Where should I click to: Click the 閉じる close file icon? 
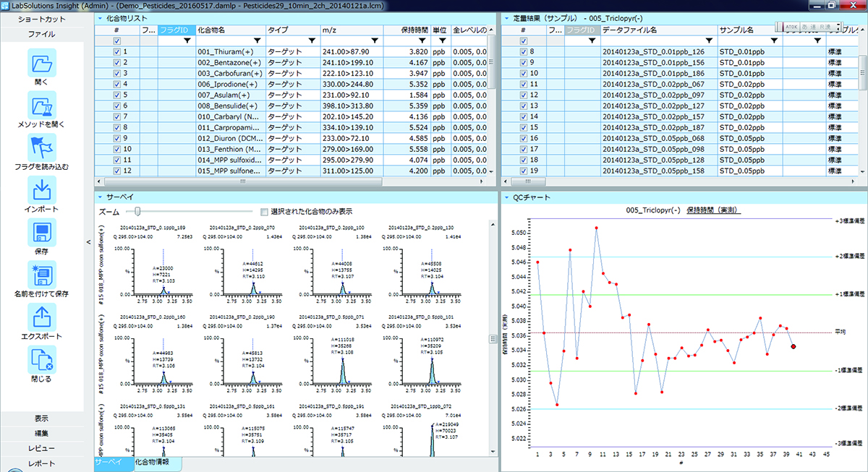[41, 359]
